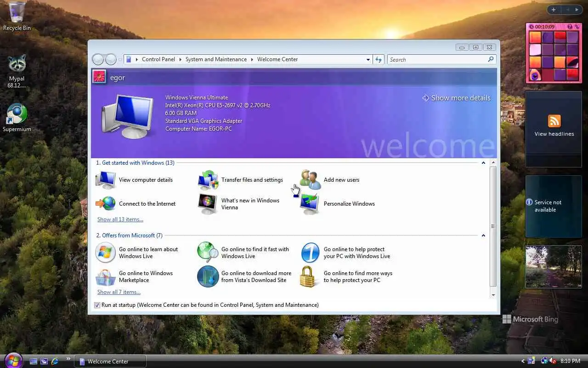
Task: Click the Forward navigation button
Action: pyautogui.click(x=111, y=59)
